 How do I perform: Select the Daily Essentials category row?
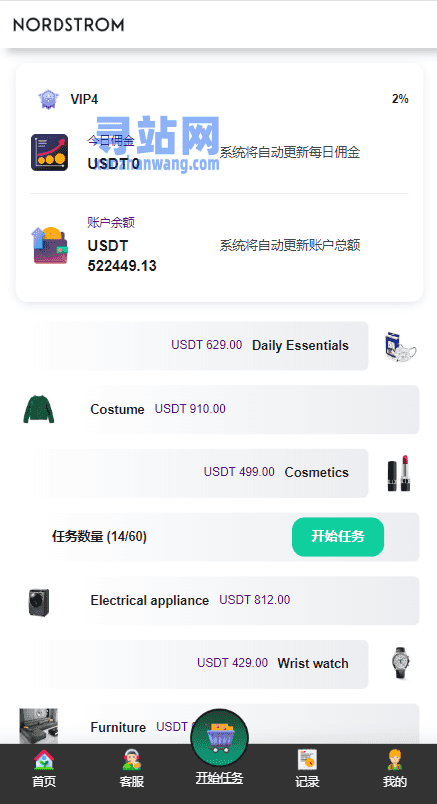[x=203, y=346]
